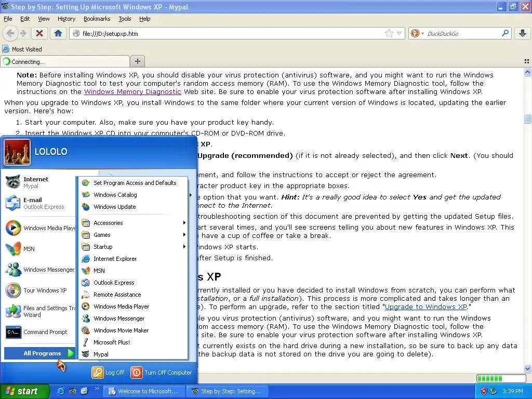Open Microsoft Plus! entry
This screenshot has height=399, width=532.
point(134,342)
